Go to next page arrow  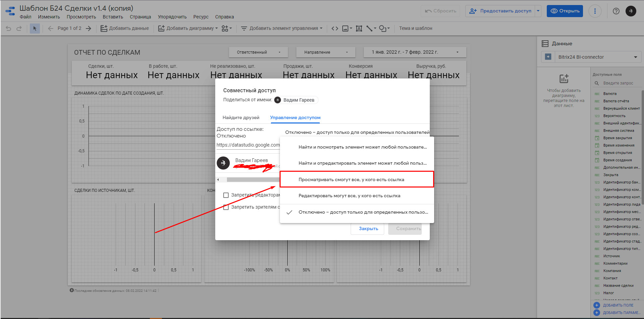[89, 29]
